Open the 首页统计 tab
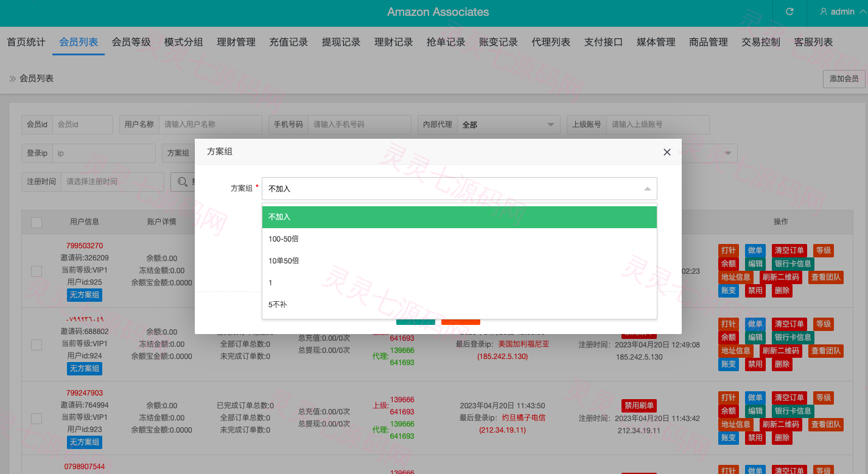Viewport: 868px width, 474px height. coord(26,42)
